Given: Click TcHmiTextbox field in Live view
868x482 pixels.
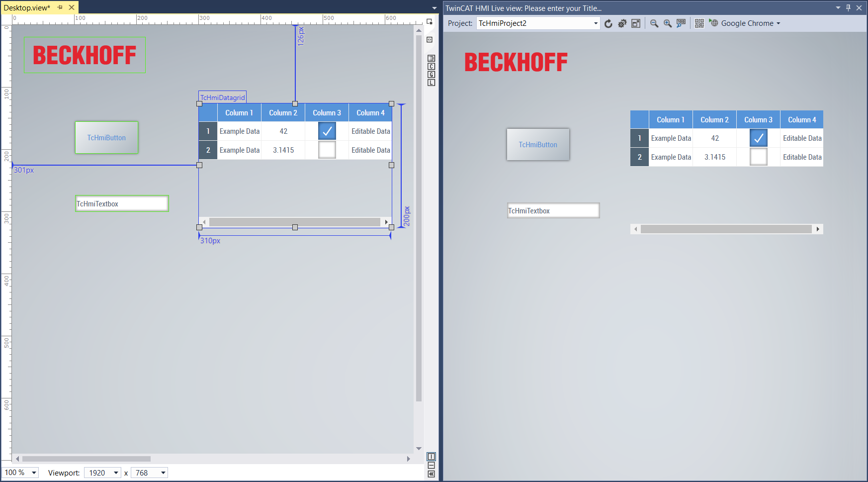Looking at the screenshot, I should (x=553, y=210).
